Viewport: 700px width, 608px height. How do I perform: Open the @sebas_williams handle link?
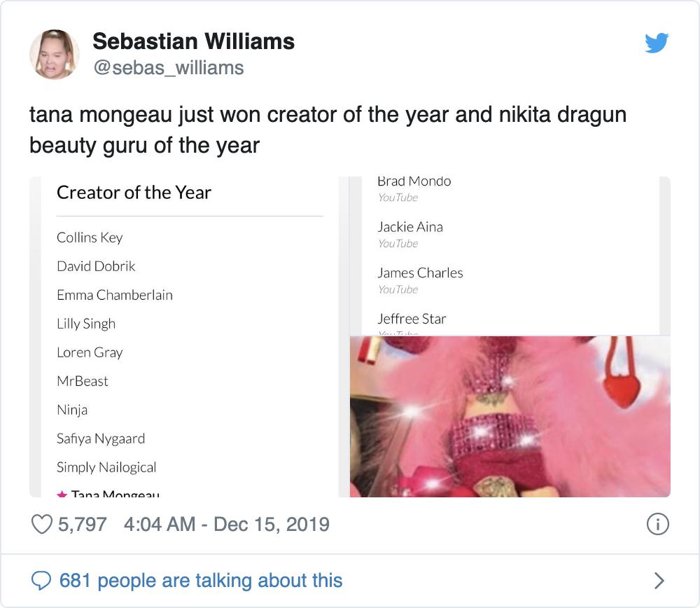click(168, 67)
